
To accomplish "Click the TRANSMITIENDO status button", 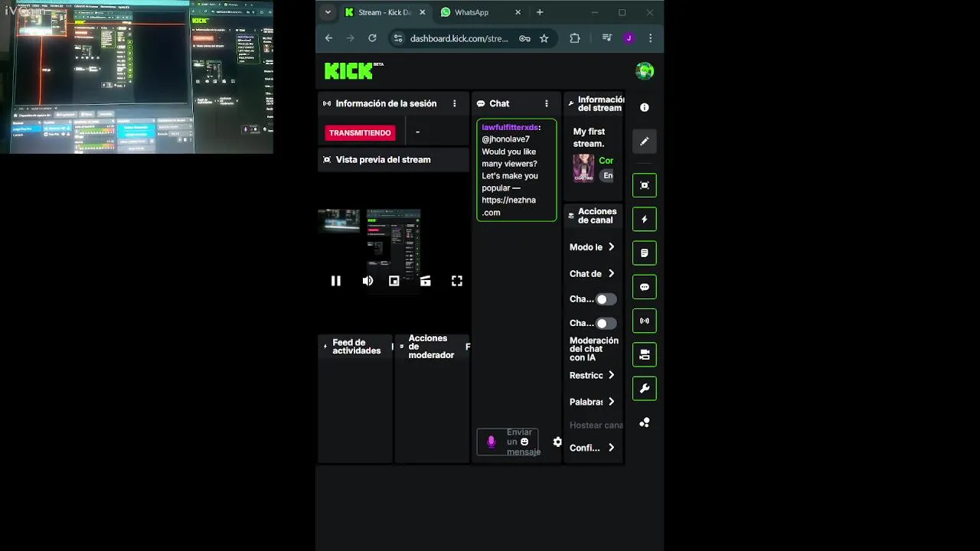I will pyautogui.click(x=360, y=132).
